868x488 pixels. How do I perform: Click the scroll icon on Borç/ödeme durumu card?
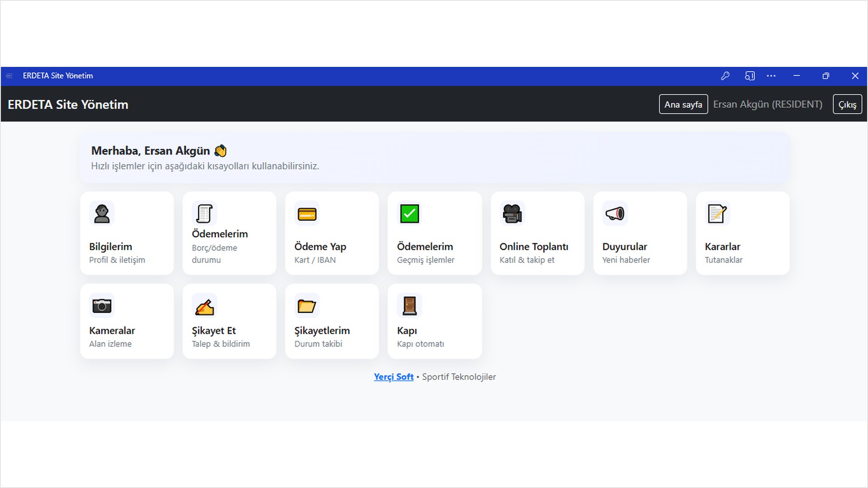coord(204,214)
